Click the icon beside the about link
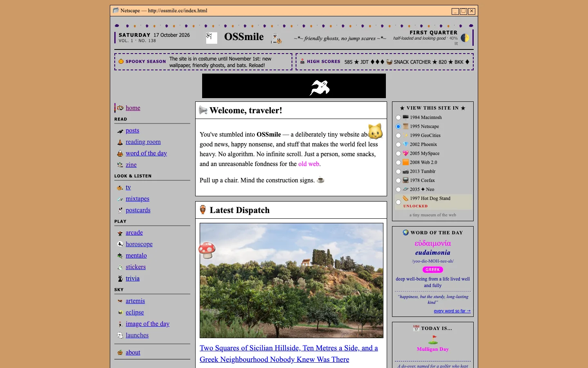Viewport: 588px width, 368px height. coord(120,352)
